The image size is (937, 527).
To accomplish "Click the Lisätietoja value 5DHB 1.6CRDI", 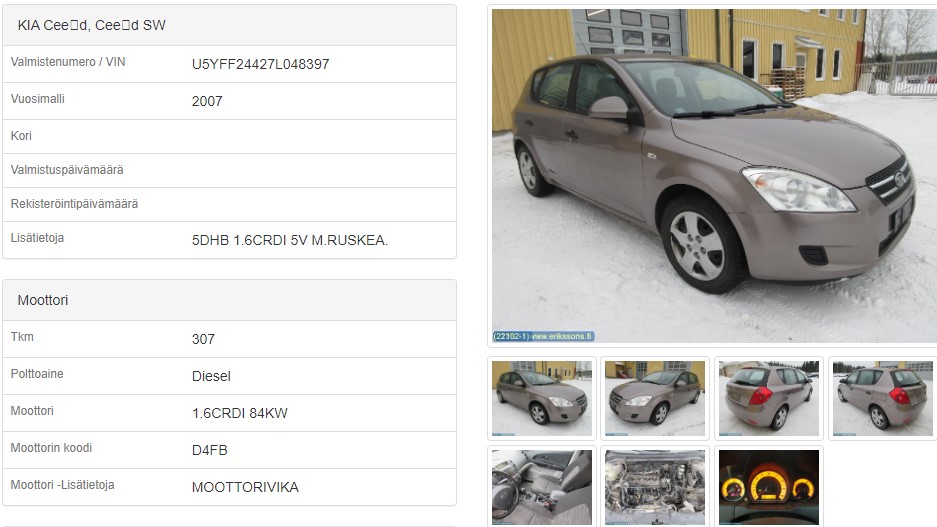I will (x=290, y=240).
